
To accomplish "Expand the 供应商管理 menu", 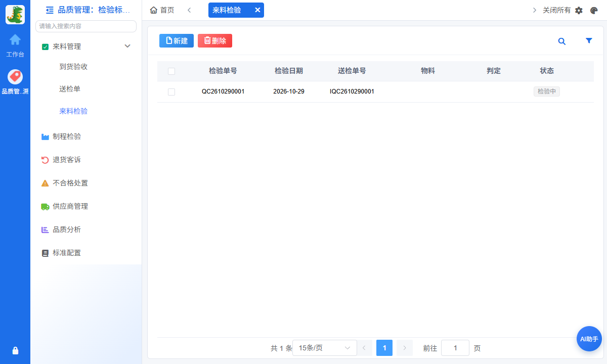I will (x=86, y=206).
